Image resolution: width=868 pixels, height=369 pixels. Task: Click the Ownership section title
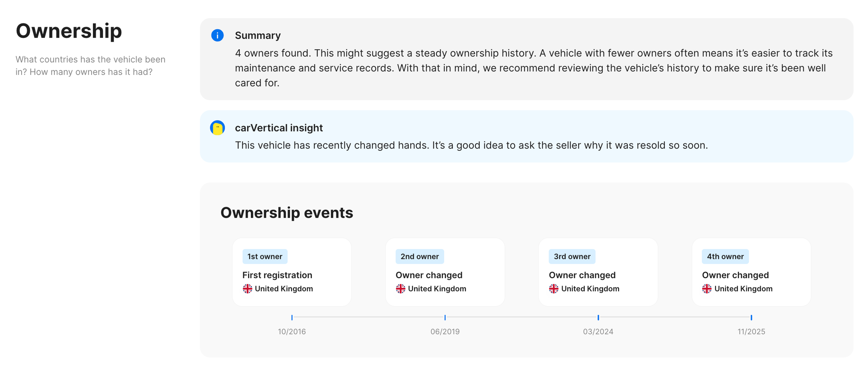coord(69,31)
